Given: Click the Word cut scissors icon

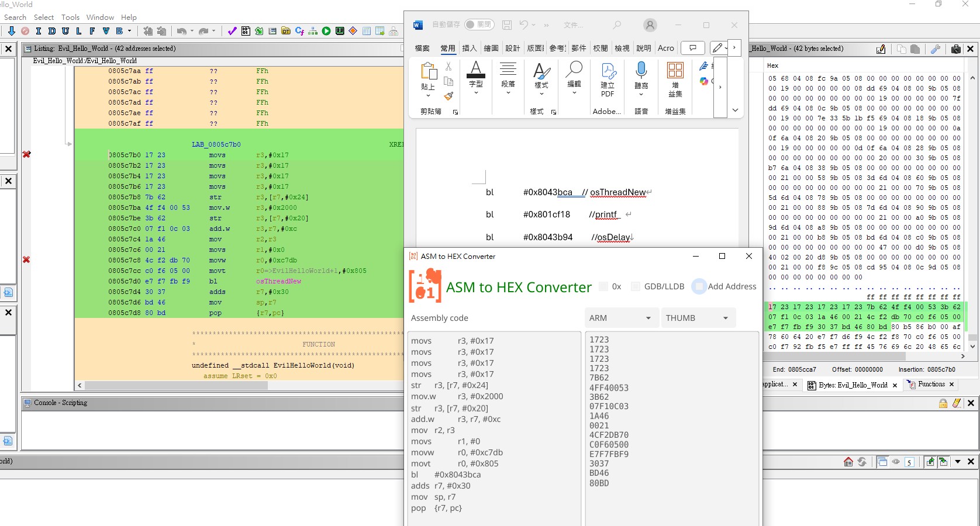Looking at the screenshot, I should click(448, 67).
